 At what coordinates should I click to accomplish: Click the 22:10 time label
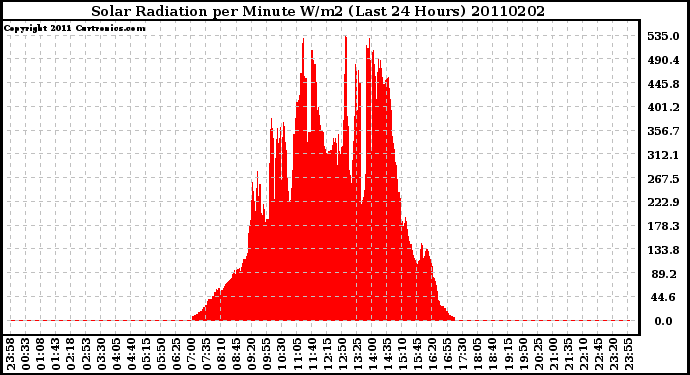(582, 355)
